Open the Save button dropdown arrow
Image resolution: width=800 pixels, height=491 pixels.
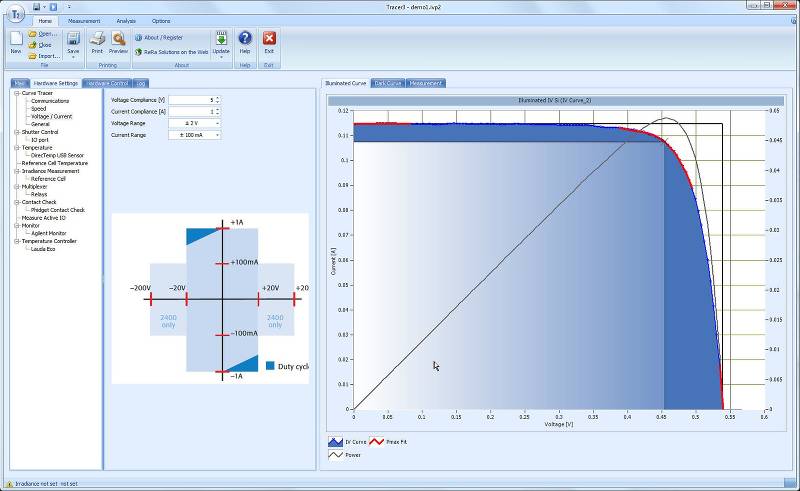(x=73, y=57)
